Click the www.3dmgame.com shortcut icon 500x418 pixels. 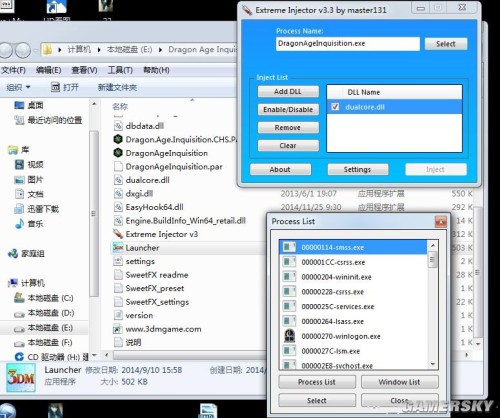[118, 329]
